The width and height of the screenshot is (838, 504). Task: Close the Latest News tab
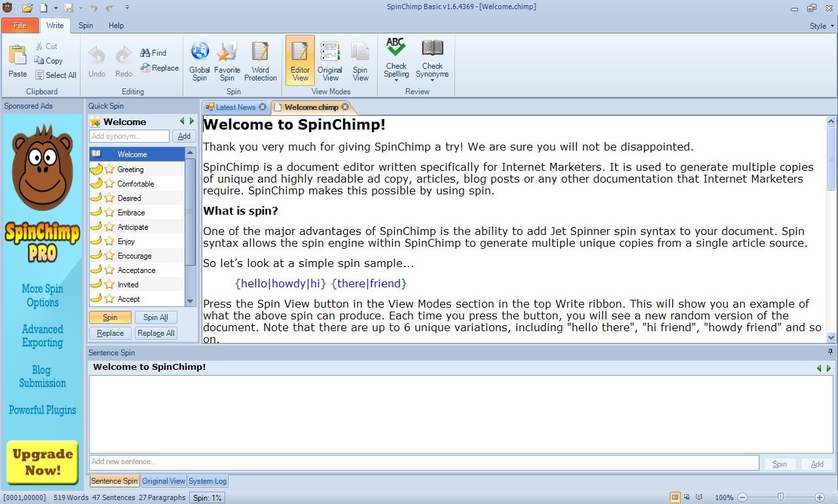(x=263, y=107)
